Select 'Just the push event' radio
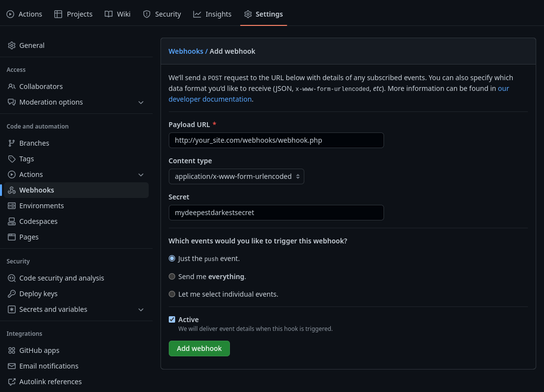544x392 pixels. 172,258
